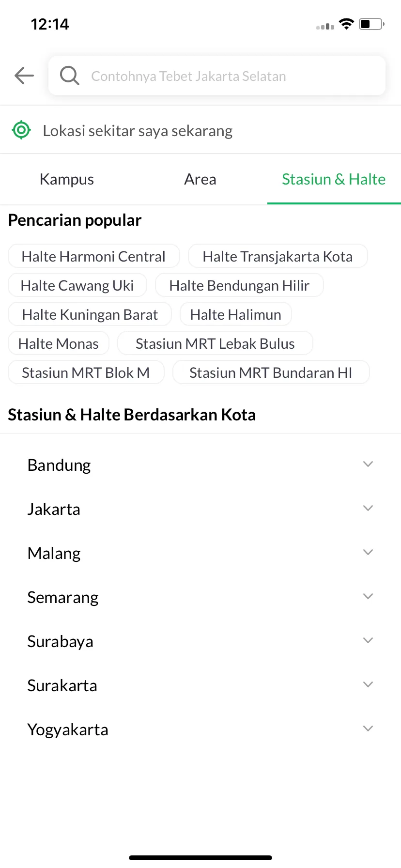The width and height of the screenshot is (401, 868).
Task: Tap the green location target icon
Action: [21, 130]
